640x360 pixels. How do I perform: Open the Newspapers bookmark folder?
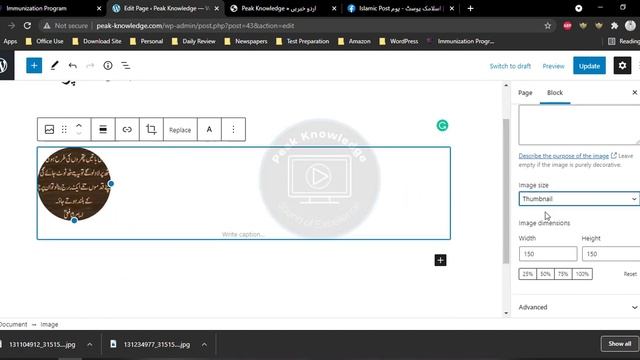246,41
